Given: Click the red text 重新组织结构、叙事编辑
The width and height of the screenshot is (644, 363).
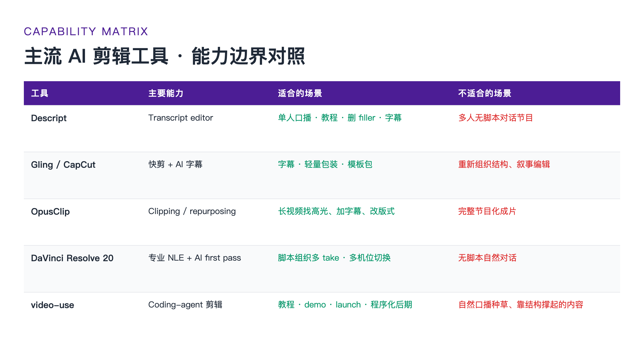Looking at the screenshot, I should pyautogui.click(x=504, y=164).
